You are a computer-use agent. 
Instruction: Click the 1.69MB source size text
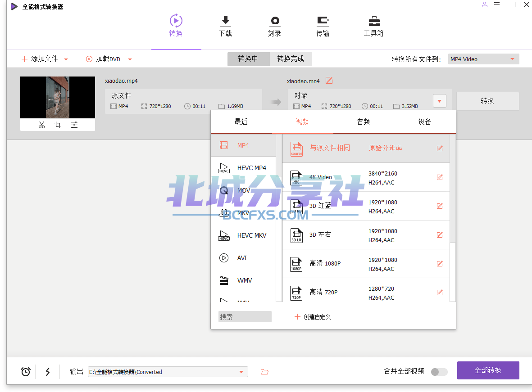click(x=235, y=106)
